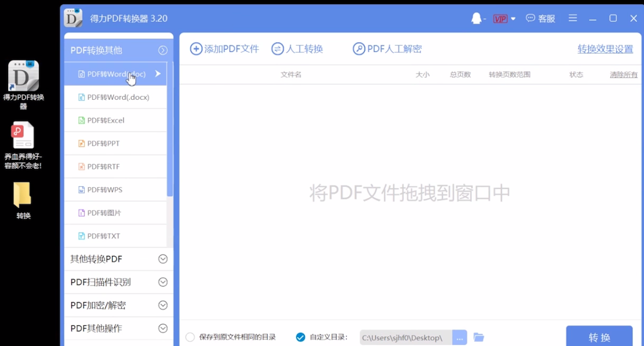This screenshot has width=644, height=346.
Task: Open the hamburger menu in title bar
Action: pyautogui.click(x=573, y=18)
